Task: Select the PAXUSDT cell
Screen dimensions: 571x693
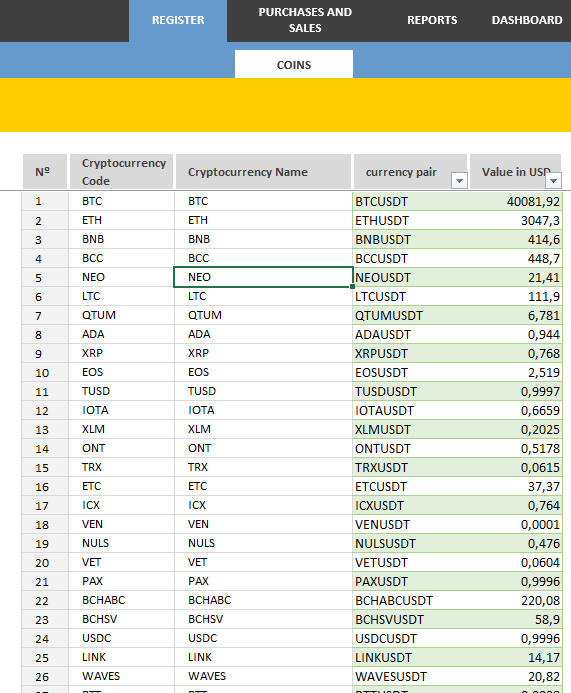Action: (x=411, y=582)
